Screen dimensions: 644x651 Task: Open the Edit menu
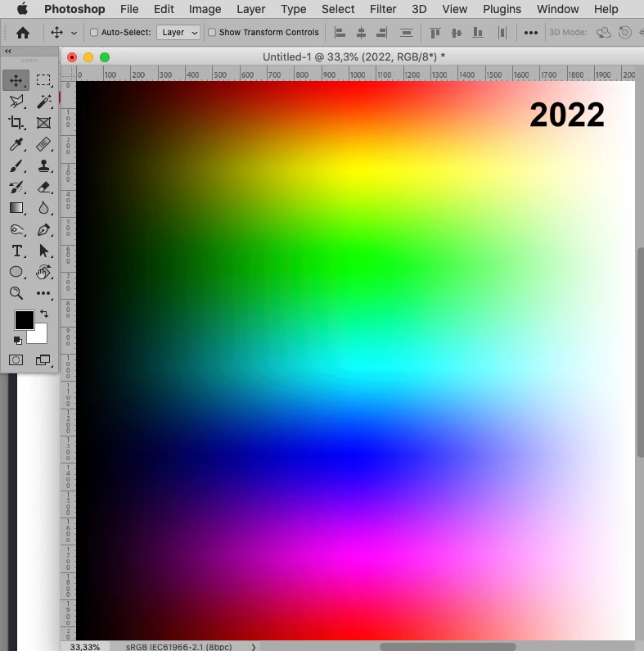pos(164,9)
